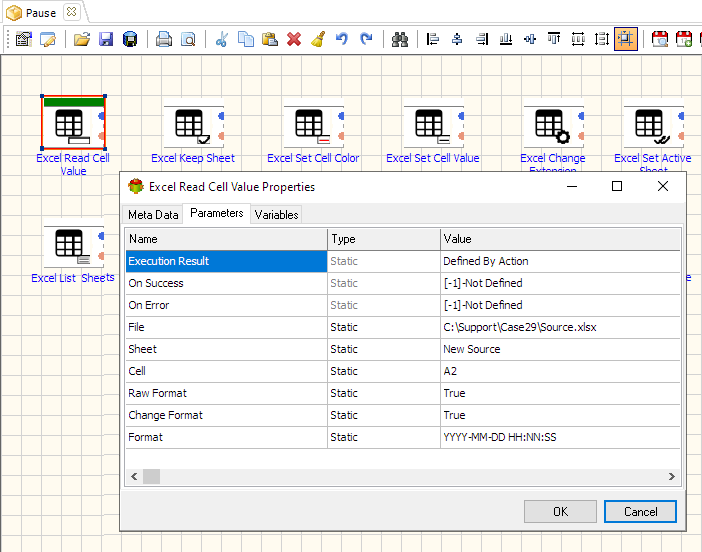The image size is (702, 552).
Task: Edit the Format value YYYY-MM-DD HH:NN:SS
Action: [561, 437]
